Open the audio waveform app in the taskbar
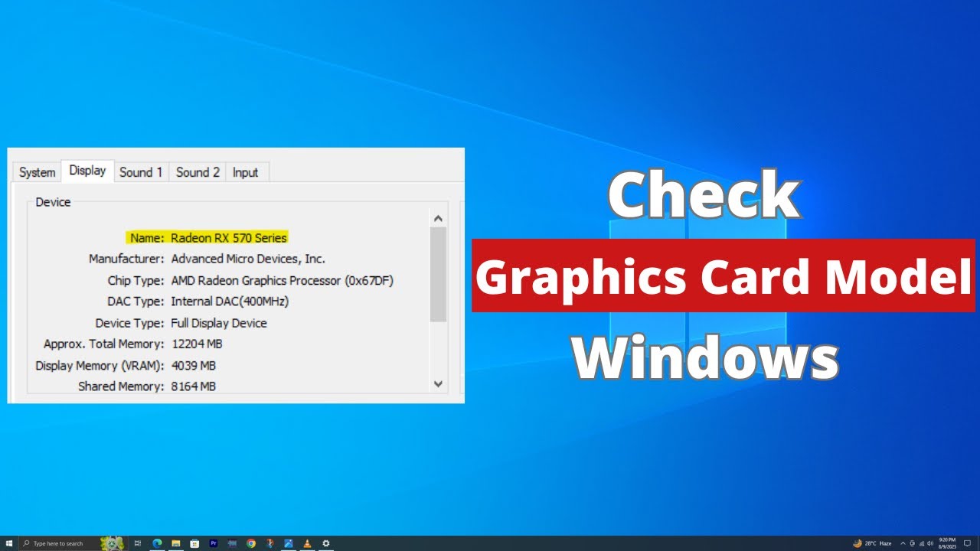This screenshot has height=551, width=980. (232, 543)
